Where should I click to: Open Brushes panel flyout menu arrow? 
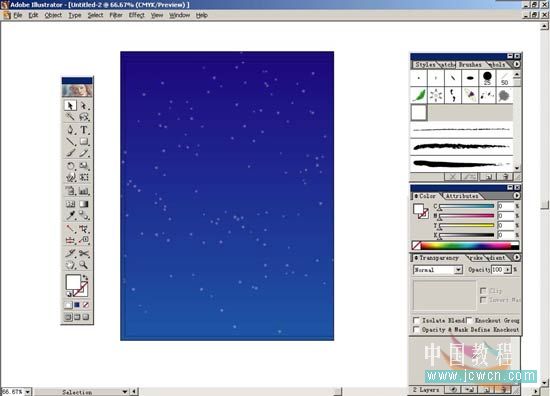[x=517, y=65]
